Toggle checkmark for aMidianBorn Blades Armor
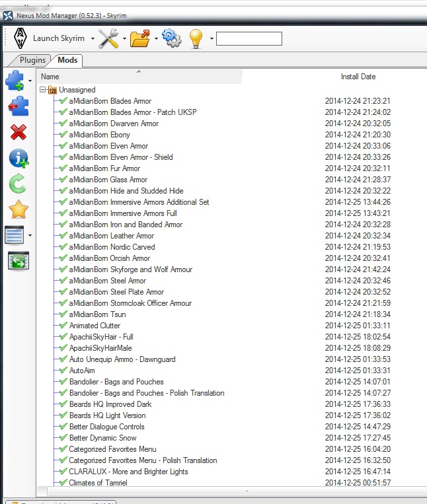Screen dimensions: 427x504 pos(63,100)
